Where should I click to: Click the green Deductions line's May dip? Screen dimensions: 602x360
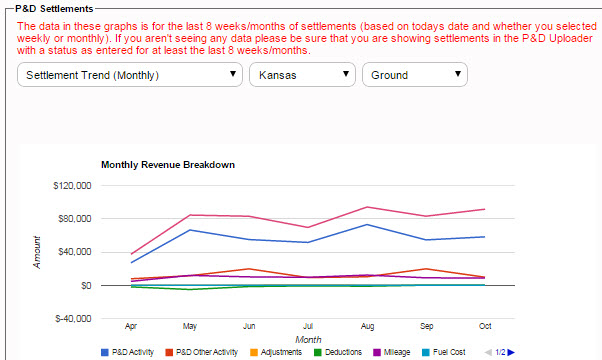click(x=190, y=289)
